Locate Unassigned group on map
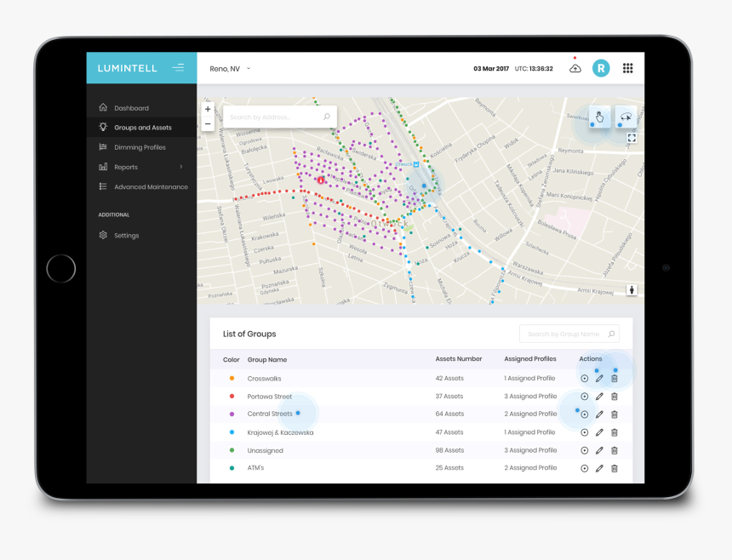This screenshot has height=560, width=732. click(585, 450)
